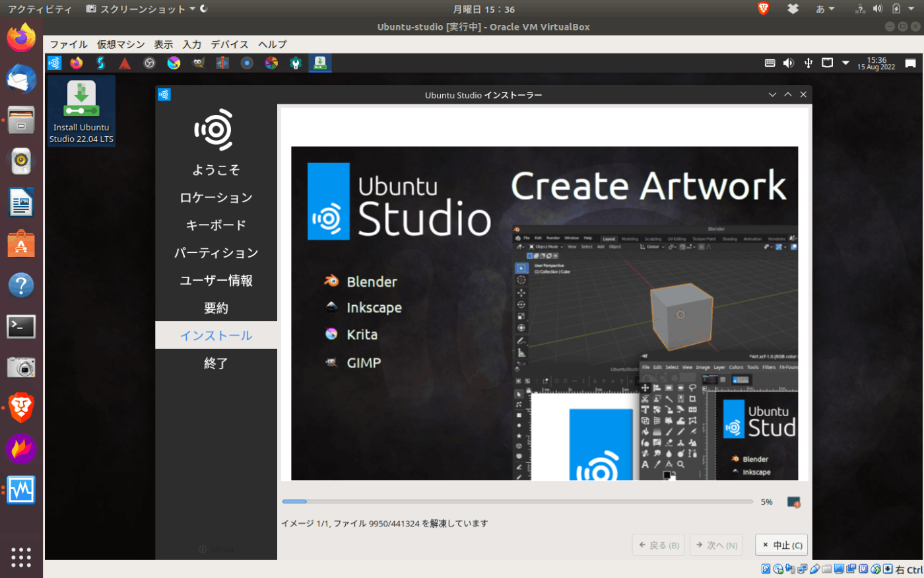Select the ユーザー情報 step in sidebar
924x578 pixels.
point(216,281)
